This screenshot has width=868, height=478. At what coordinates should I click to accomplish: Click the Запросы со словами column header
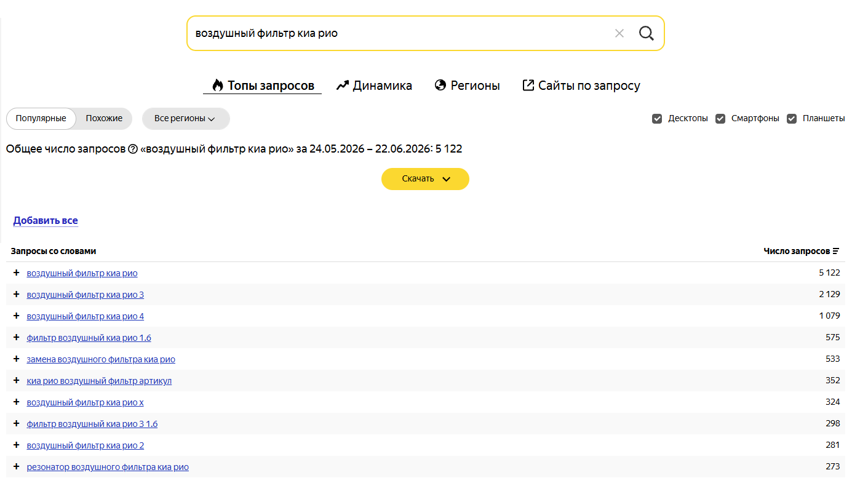[54, 251]
